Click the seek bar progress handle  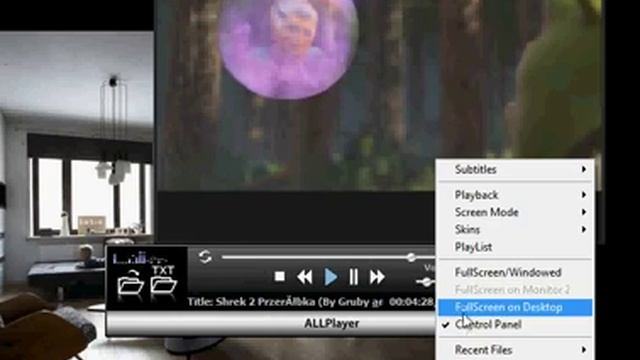(x=411, y=257)
